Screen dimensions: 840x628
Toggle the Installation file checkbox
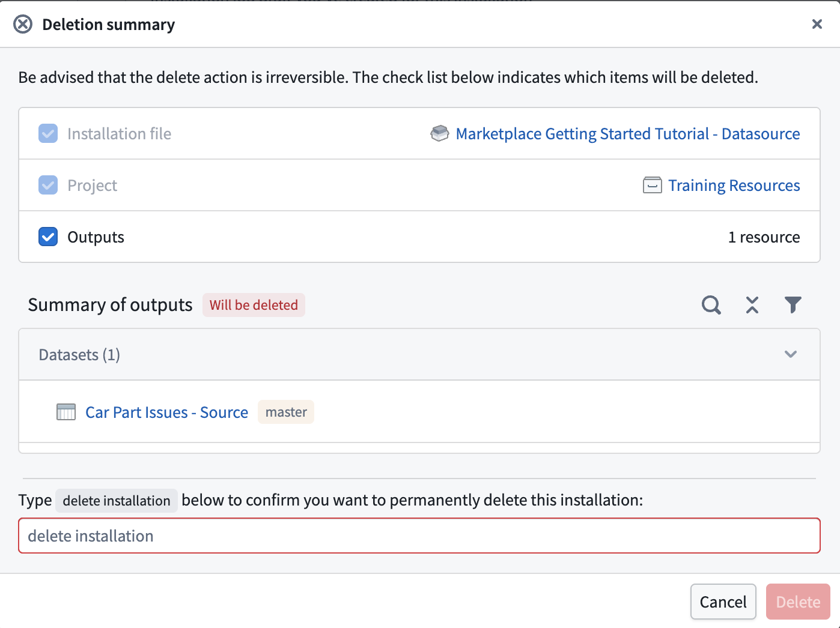[x=48, y=133]
